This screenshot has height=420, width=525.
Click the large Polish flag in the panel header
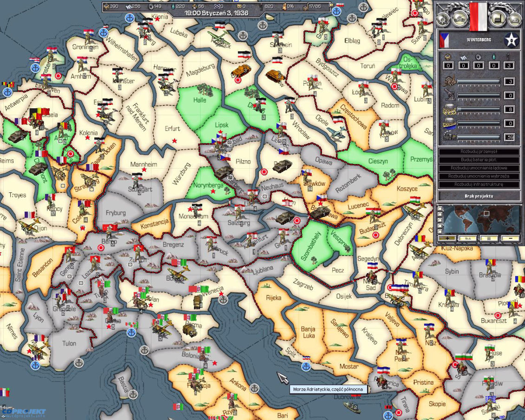(479, 16)
